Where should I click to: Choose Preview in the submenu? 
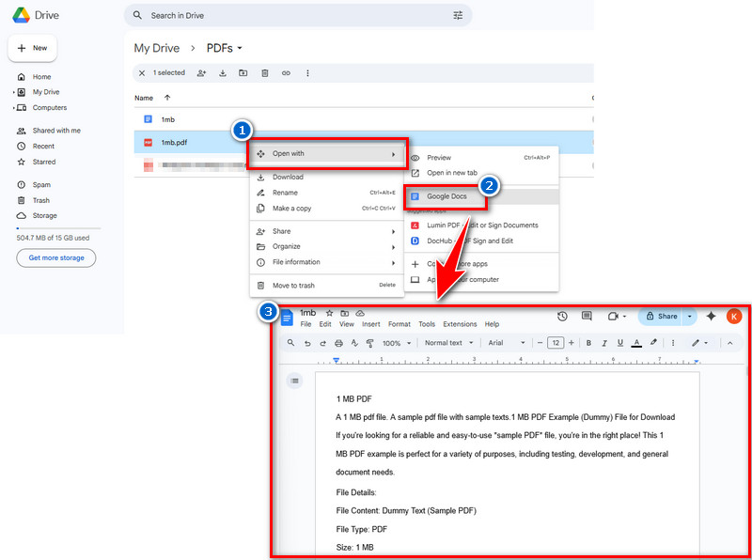tap(481, 158)
